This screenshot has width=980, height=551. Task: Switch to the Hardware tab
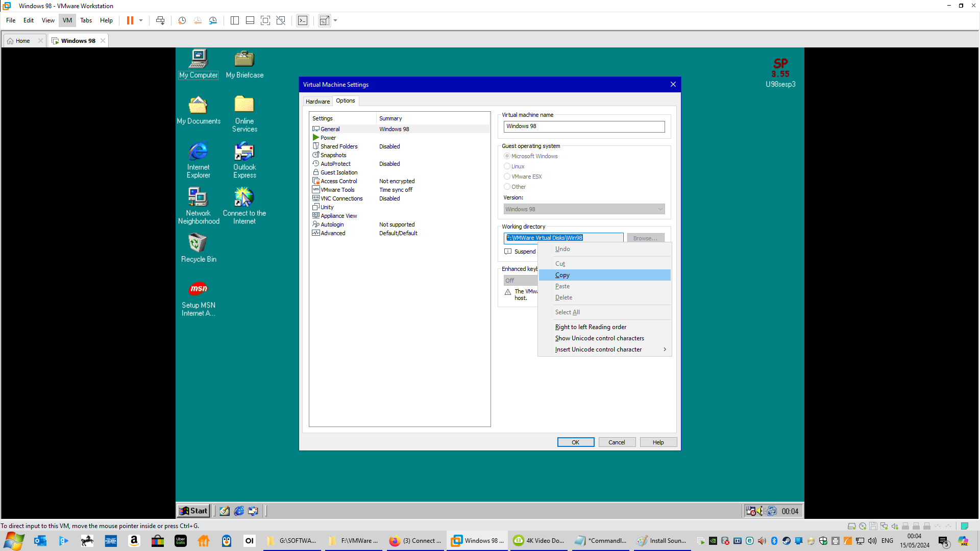point(317,102)
